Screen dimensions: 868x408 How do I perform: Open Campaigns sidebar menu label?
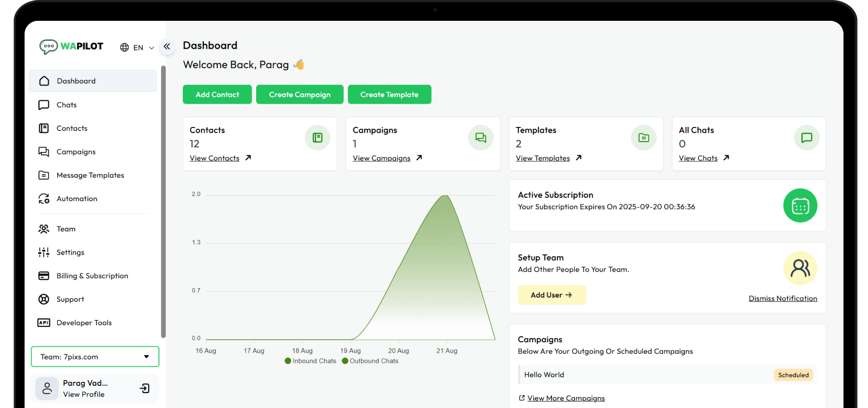point(76,152)
